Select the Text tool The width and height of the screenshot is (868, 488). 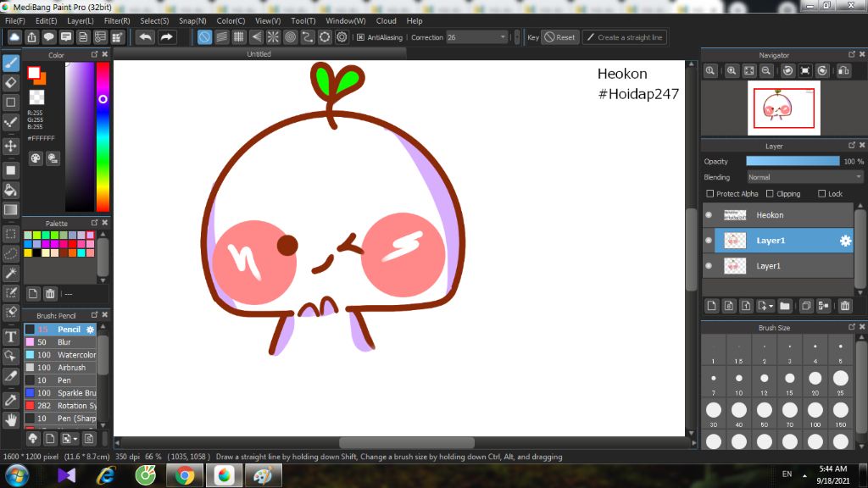click(10, 336)
